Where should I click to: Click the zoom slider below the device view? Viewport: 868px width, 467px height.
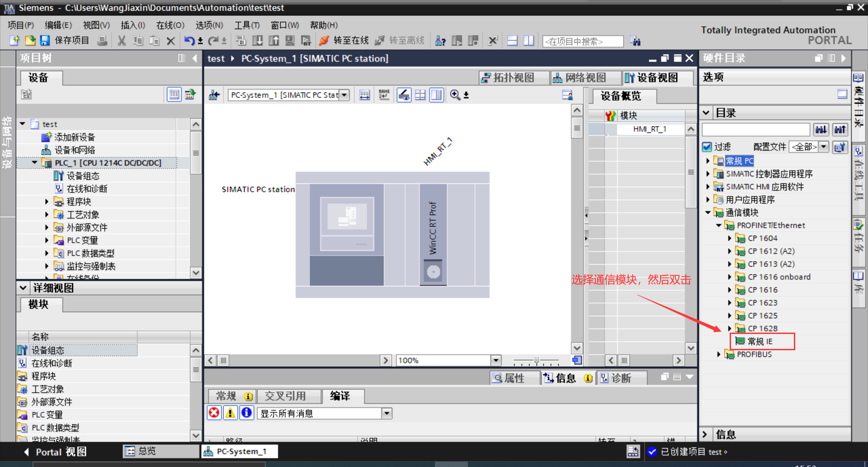click(536, 361)
